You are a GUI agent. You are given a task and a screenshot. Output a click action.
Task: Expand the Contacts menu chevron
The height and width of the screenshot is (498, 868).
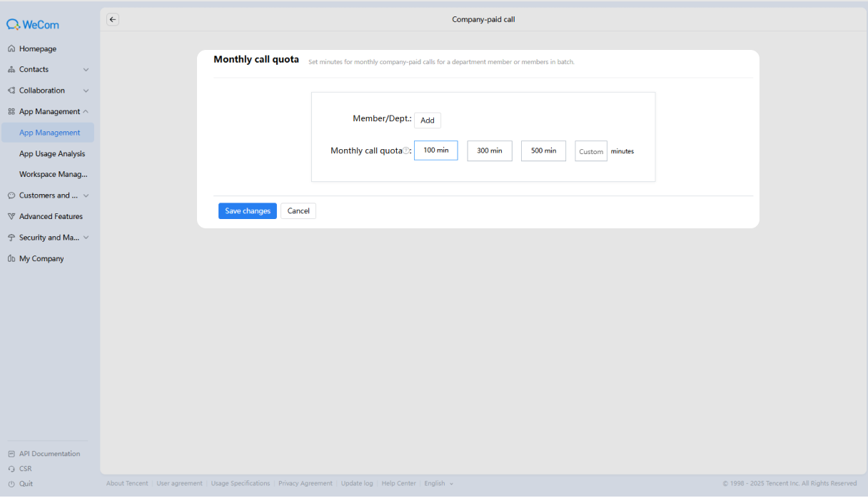(x=86, y=70)
